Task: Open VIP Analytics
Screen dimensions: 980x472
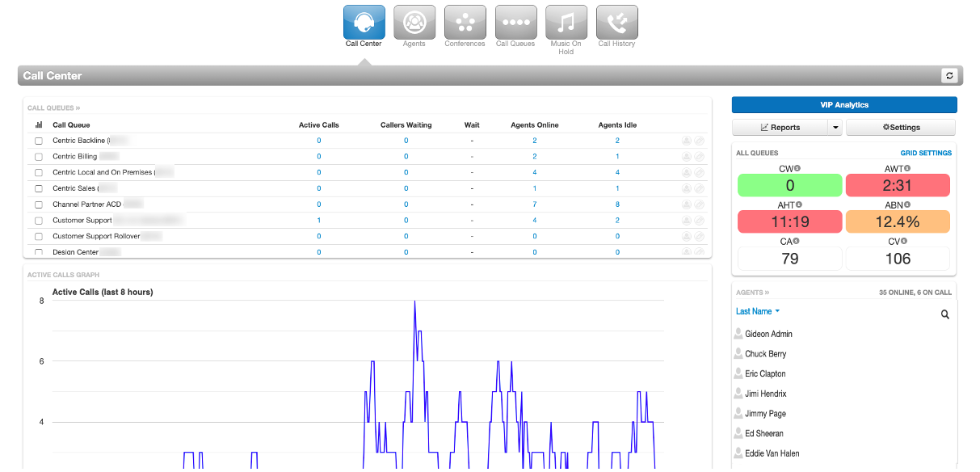Action: tap(844, 105)
